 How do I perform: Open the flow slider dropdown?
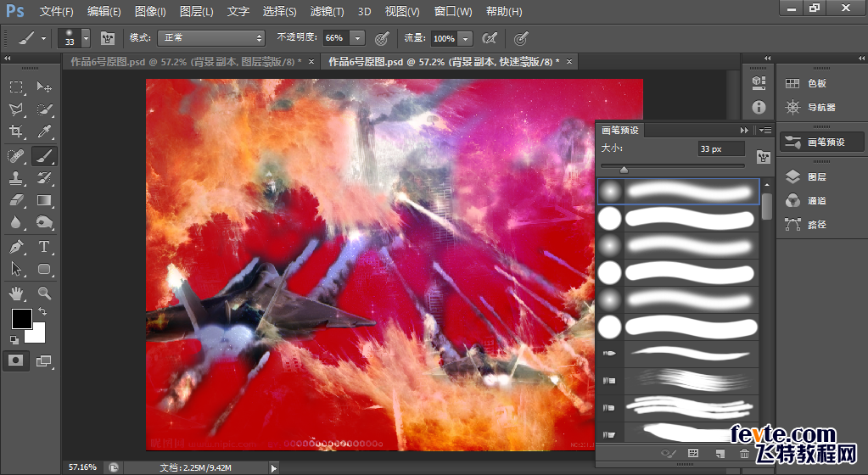coord(466,38)
